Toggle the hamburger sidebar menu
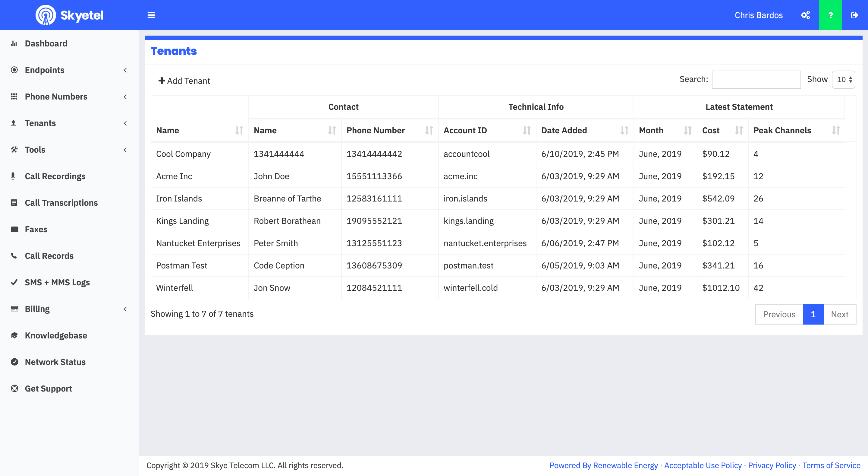Viewport: 868px width, 476px height. point(151,15)
